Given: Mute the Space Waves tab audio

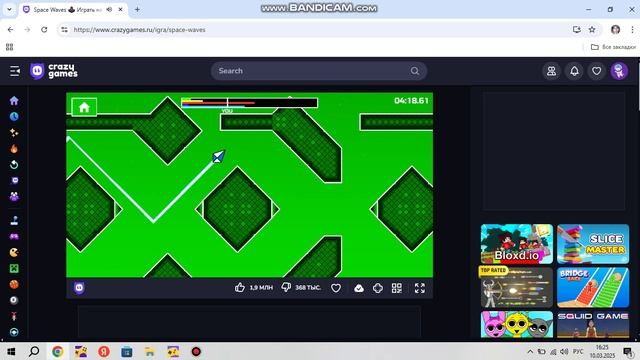Looking at the screenshot, I should (109, 9).
